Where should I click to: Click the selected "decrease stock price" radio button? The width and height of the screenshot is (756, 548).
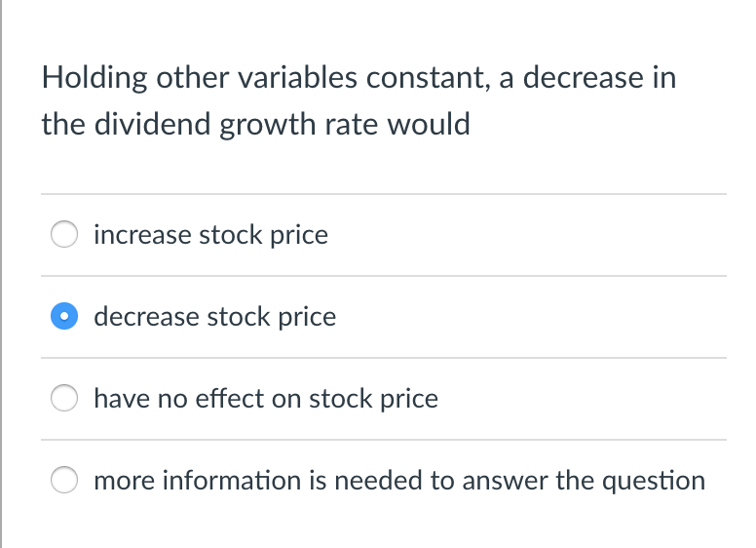coord(65,317)
